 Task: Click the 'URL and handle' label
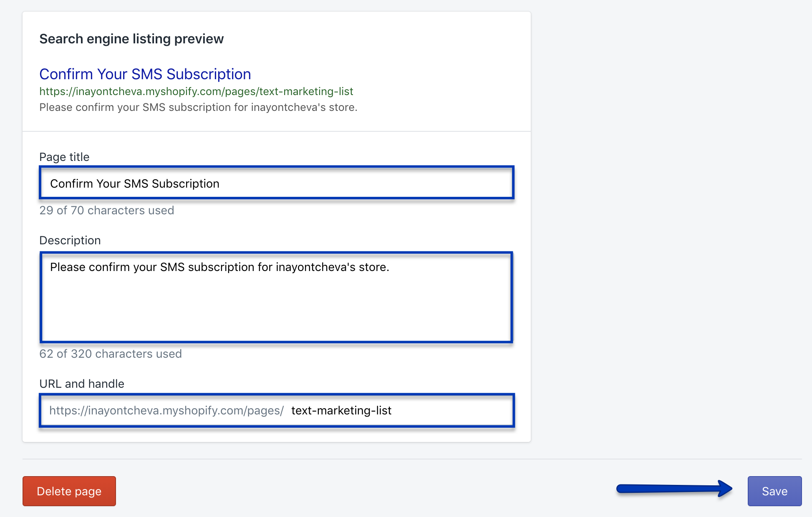coord(82,384)
